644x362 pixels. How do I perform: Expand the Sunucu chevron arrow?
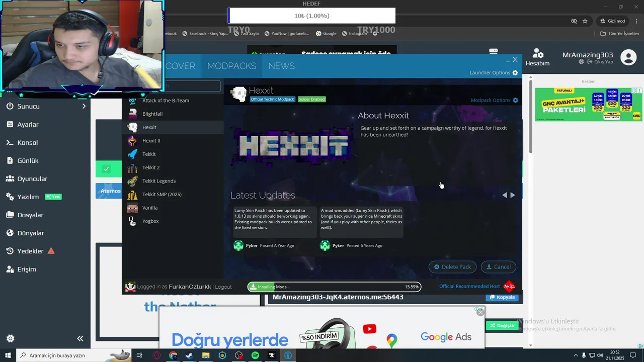pos(84,106)
